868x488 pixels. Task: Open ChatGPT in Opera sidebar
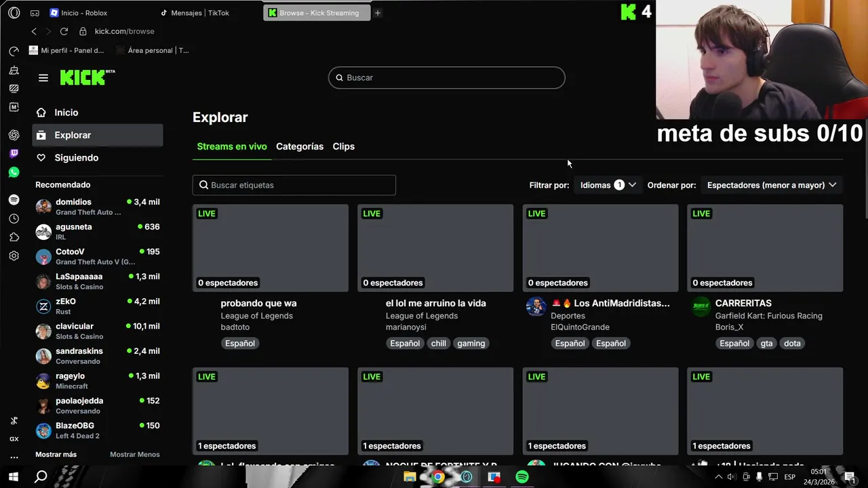click(14, 135)
